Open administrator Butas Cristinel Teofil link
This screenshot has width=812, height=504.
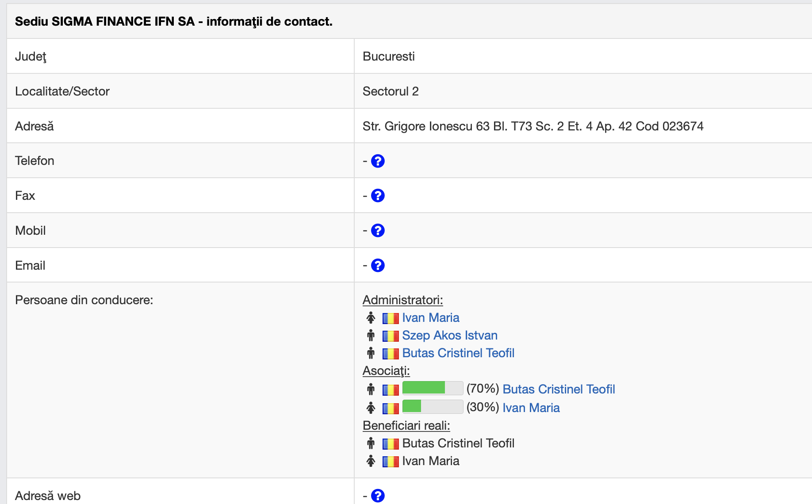tap(458, 353)
